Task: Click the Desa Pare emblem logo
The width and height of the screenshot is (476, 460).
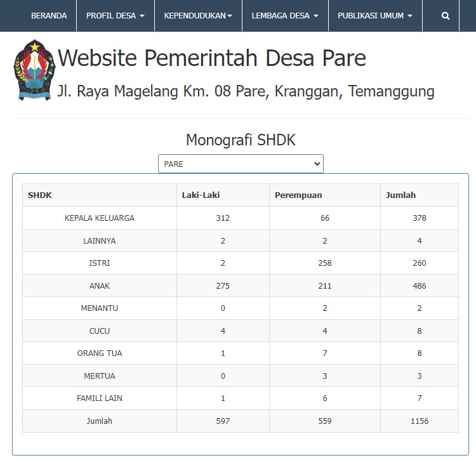Action: 34,69
